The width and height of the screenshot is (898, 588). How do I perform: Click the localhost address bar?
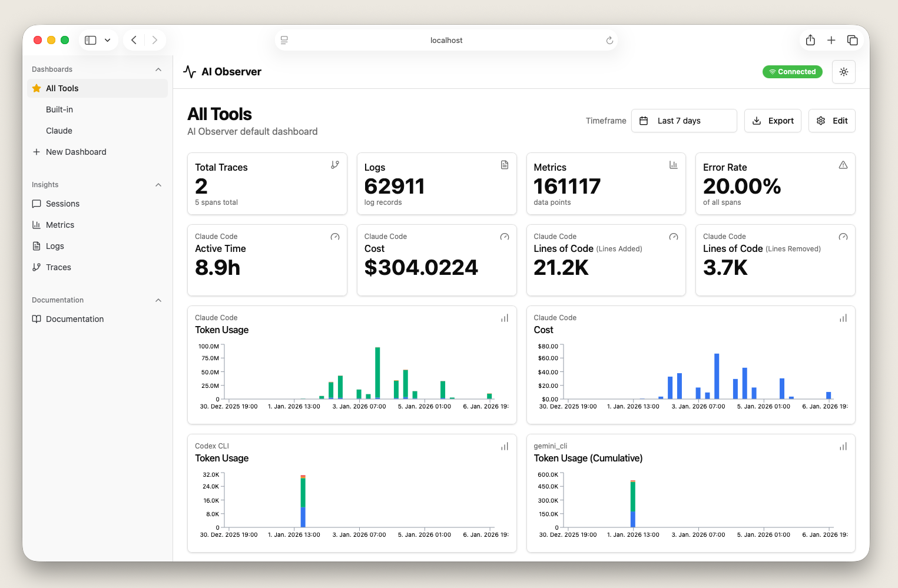click(446, 39)
